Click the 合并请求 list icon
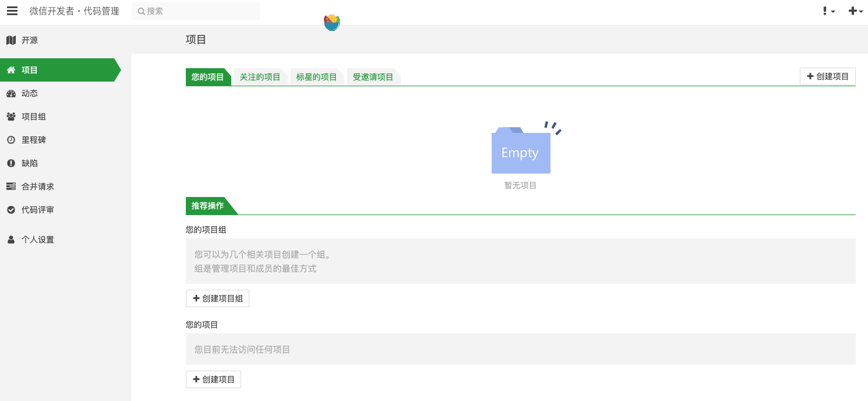The height and width of the screenshot is (401, 868). pos(11,187)
